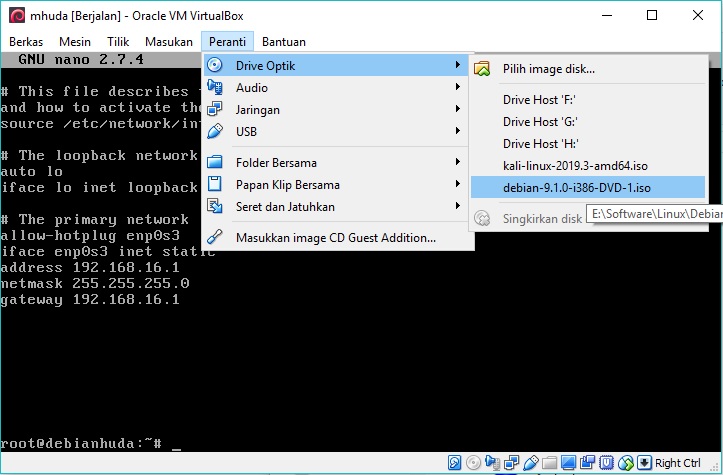Click the audio indicator icon in status bar

(492, 462)
